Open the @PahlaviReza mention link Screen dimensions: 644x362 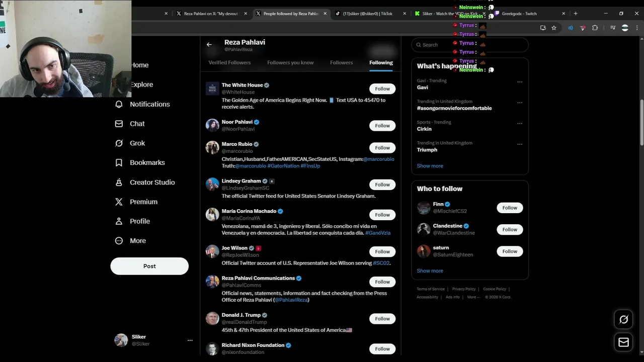[291, 300]
